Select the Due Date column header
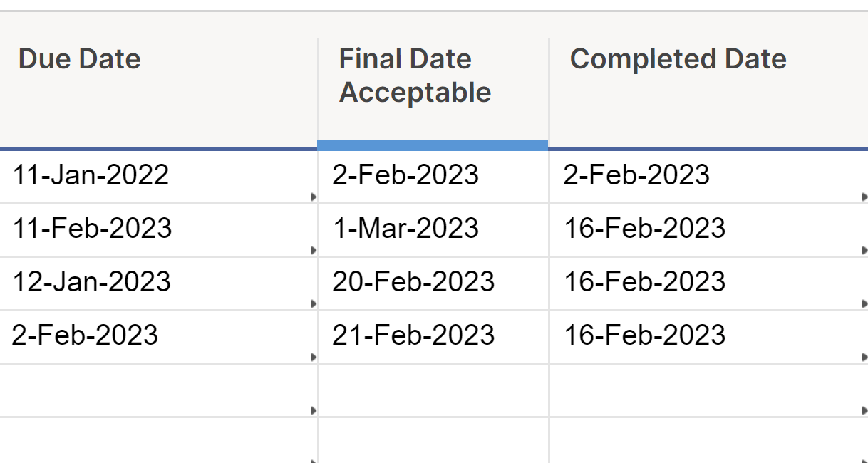 click(80, 59)
